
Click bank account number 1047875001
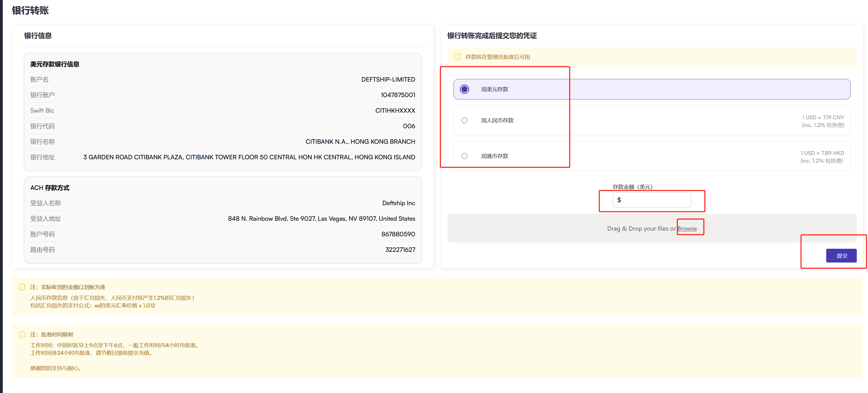coord(398,95)
